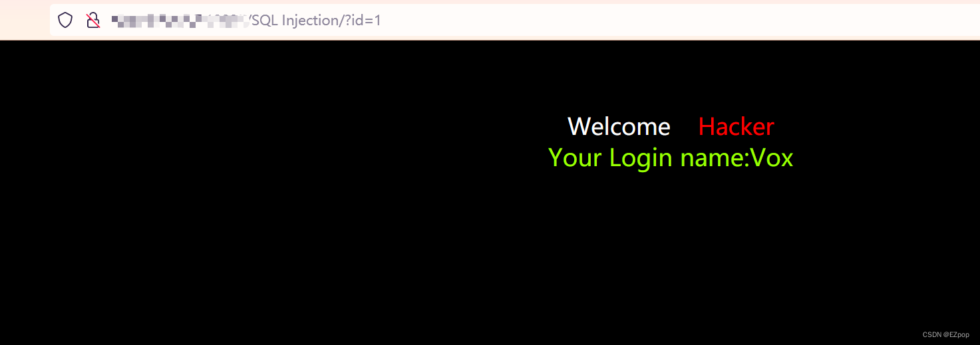
Task: Click the login name 'Vox'
Action: [x=772, y=158]
